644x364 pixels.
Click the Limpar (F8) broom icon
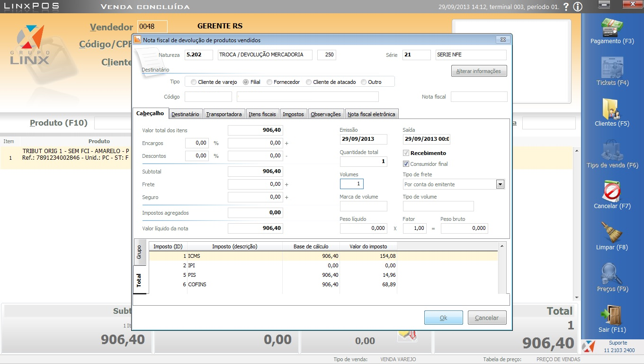click(x=612, y=233)
